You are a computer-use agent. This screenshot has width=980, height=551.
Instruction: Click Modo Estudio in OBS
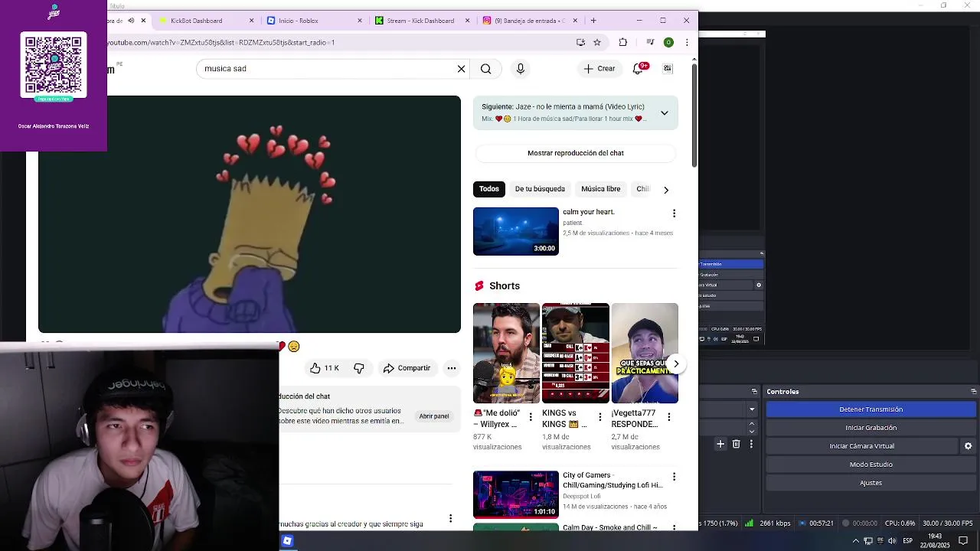click(x=871, y=465)
